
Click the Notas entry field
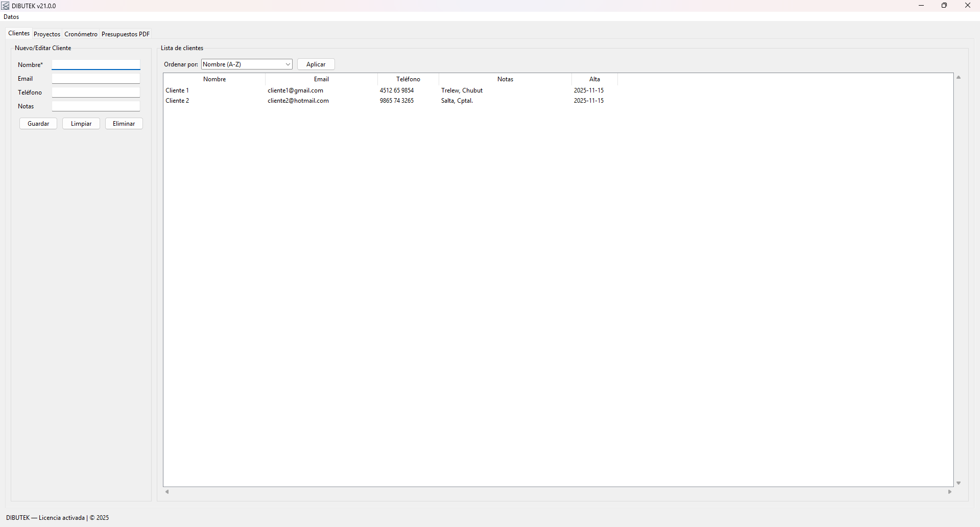coord(95,106)
